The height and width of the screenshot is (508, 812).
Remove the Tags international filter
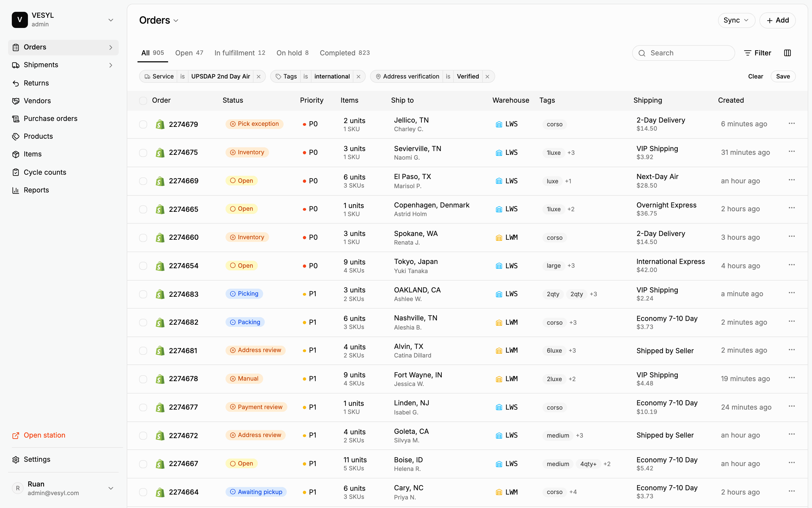359,77
